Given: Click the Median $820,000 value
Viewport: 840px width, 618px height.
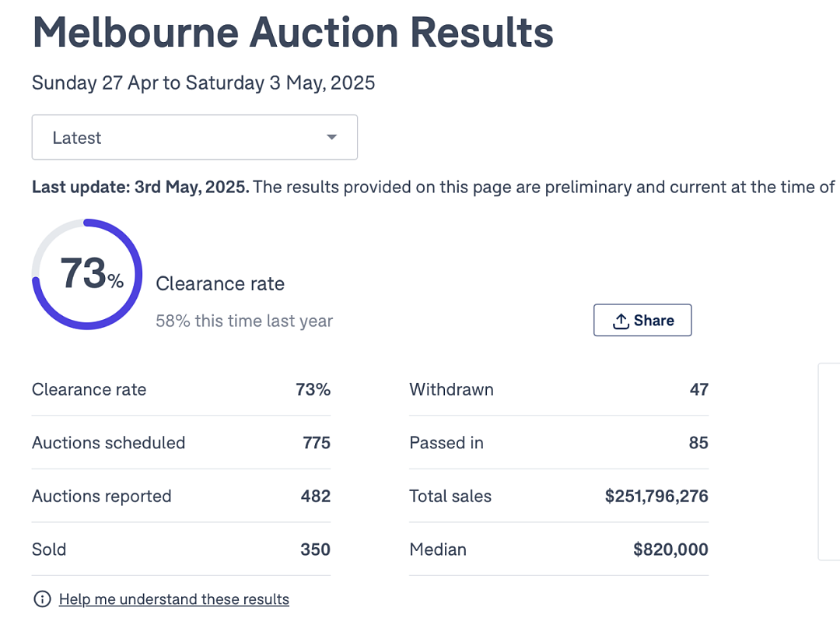Looking at the screenshot, I should pos(670,550).
